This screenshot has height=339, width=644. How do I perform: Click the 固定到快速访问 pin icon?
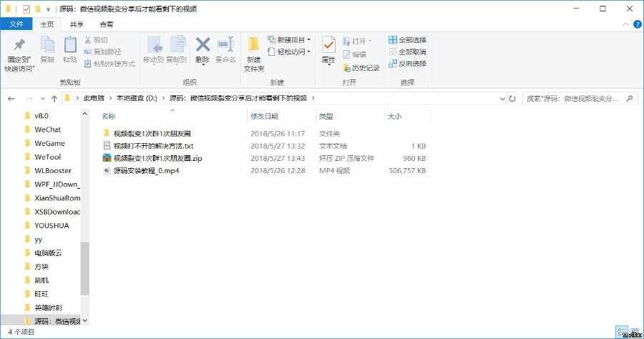[x=19, y=45]
